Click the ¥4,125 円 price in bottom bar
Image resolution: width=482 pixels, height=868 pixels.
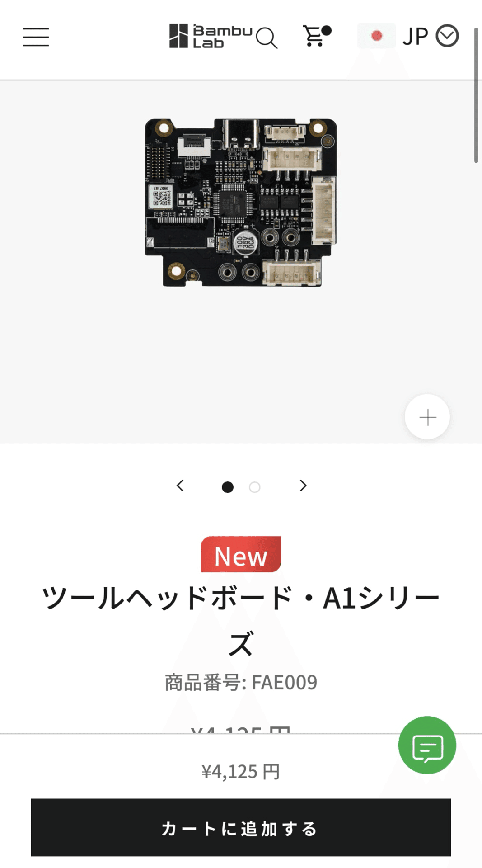[241, 772]
